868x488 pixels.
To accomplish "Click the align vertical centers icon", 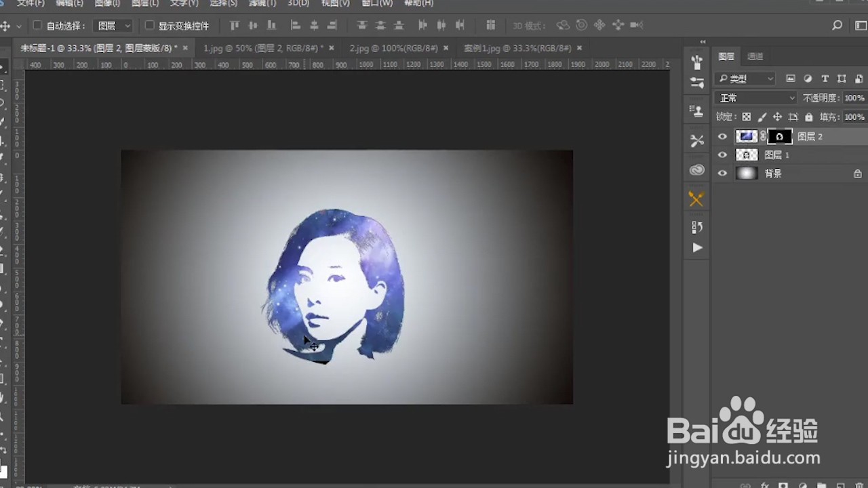I will (x=253, y=26).
